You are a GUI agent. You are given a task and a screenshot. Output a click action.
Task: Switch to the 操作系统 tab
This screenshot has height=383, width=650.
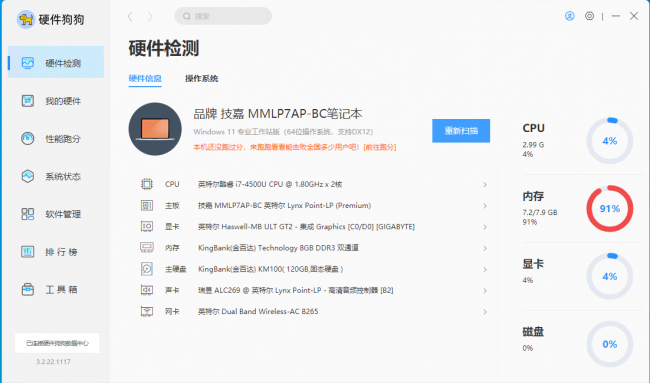(201, 78)
